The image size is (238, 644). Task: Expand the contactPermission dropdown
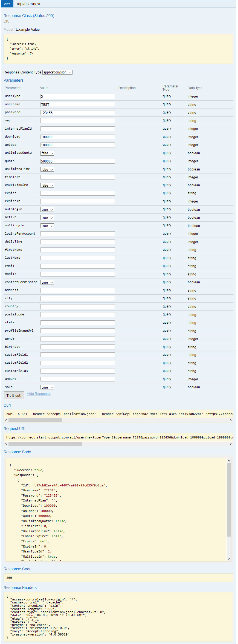click(47, 282)
